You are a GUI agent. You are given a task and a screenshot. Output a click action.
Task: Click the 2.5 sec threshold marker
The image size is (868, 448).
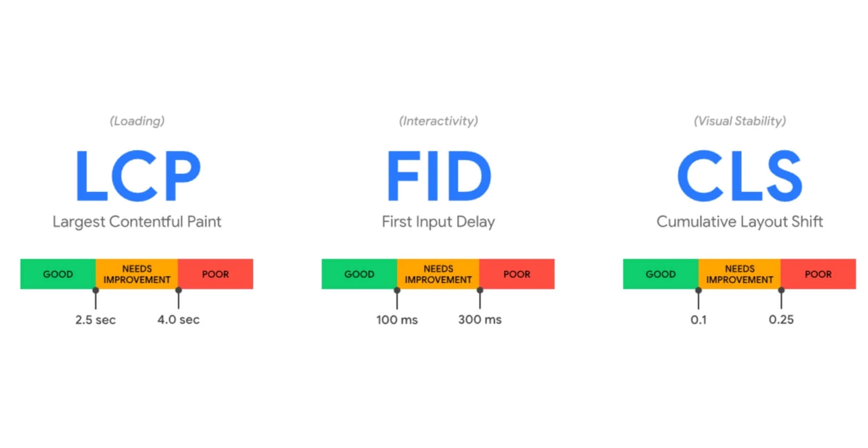click(x=96, y=299)
